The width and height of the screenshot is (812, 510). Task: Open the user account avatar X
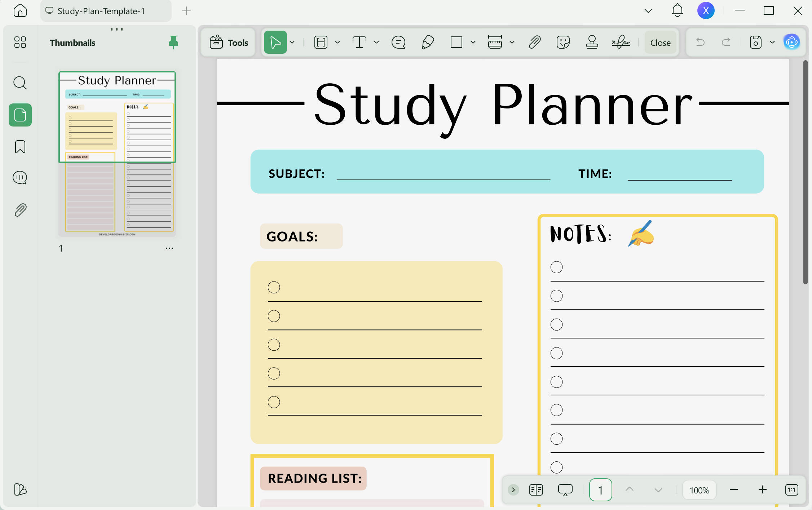(706, 10)
